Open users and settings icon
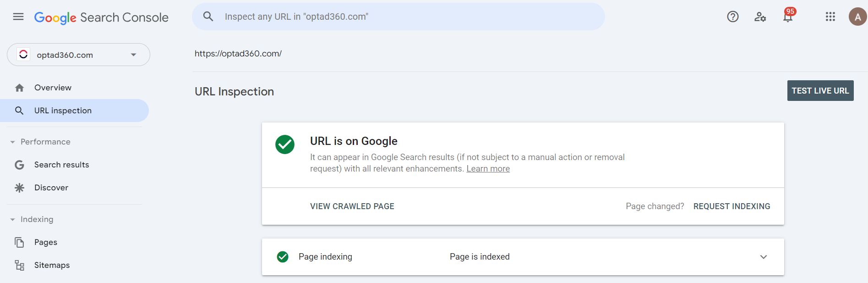The width and height of the screenshot is (868, 283). tap(760, 17)
